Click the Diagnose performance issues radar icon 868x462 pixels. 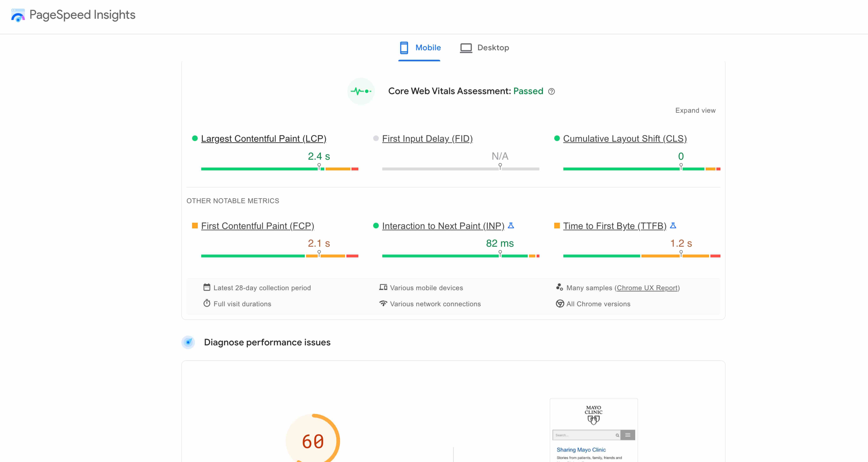point(188,342)
